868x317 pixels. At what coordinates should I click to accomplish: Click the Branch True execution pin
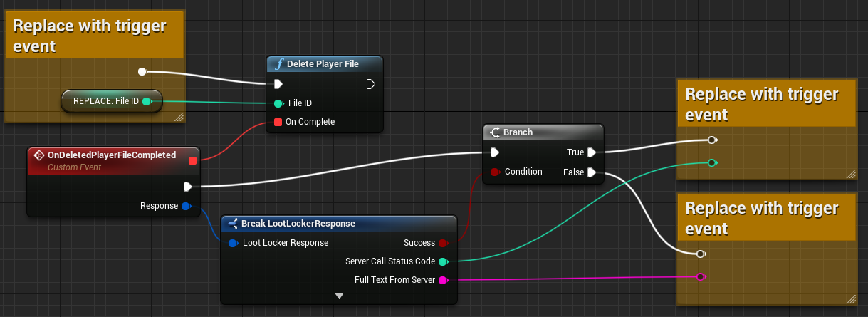pos(591,152)
